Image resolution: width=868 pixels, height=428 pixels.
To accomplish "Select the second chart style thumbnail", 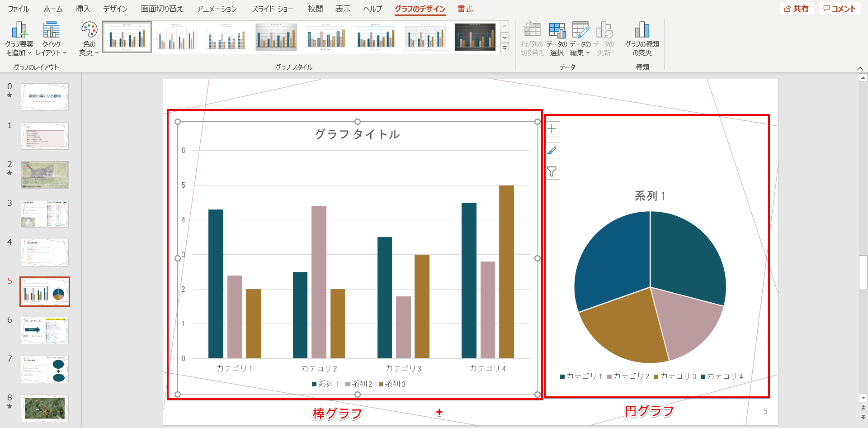I will point(177,37).
